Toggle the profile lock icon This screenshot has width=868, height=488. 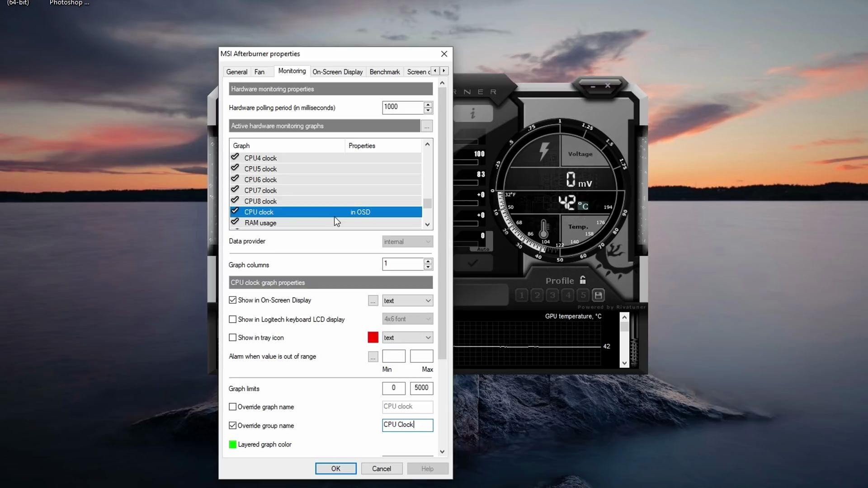(583, 280)
